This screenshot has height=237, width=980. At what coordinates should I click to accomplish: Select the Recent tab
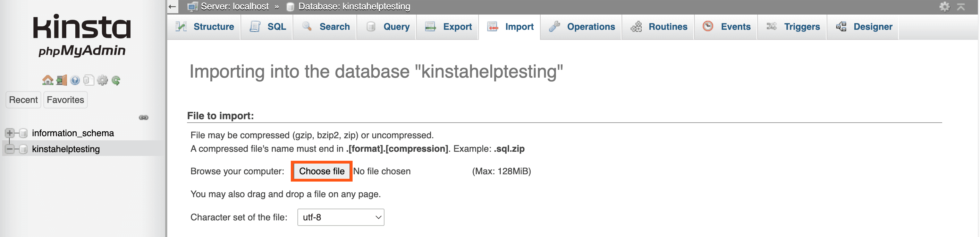(23, 99)
